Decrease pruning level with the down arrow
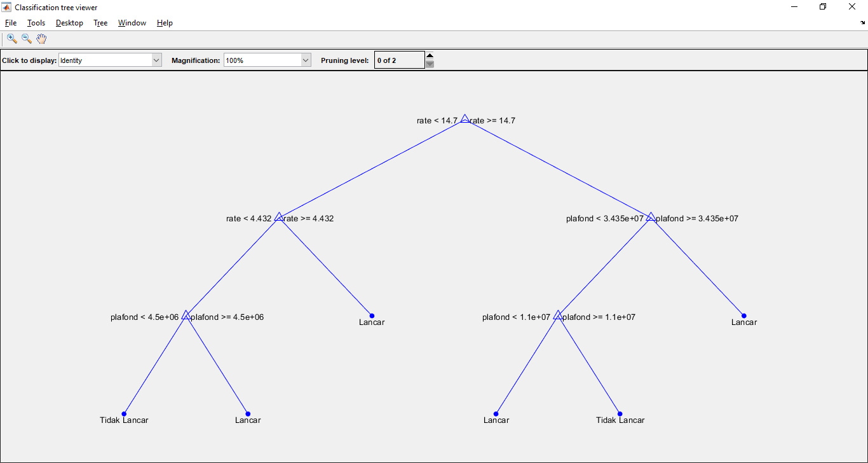The width and height of the screenshot is (868, 463). (430, 64)
